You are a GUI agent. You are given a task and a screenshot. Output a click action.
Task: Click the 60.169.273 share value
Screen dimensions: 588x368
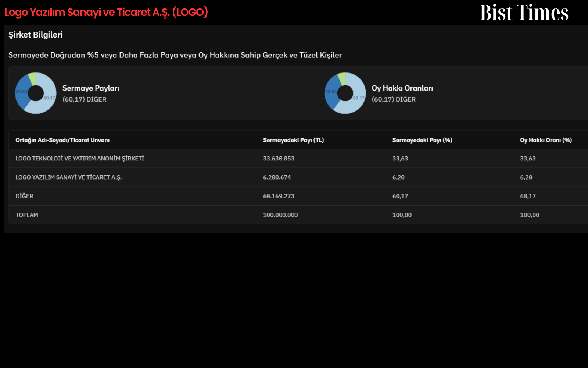(x=279, y=196)
